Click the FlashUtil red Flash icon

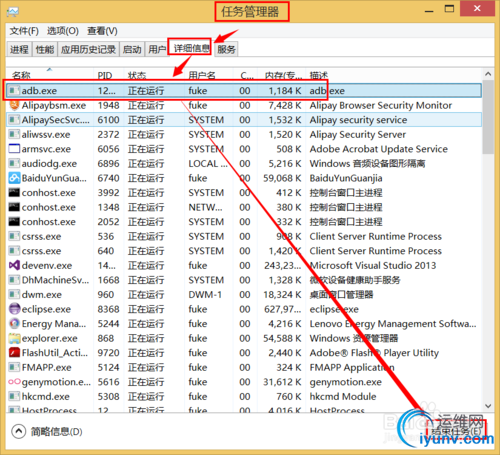coord(14,353)
